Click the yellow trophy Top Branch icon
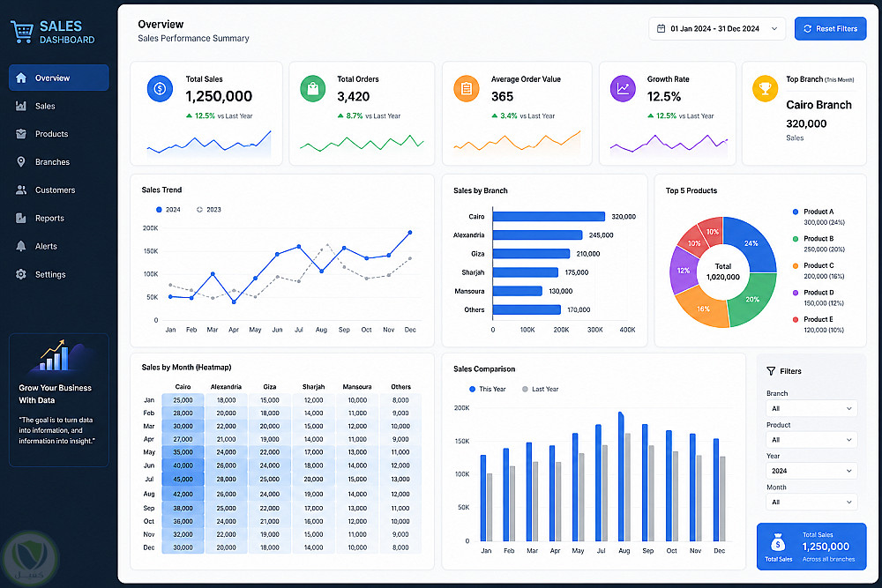 pyautogui.click(x=765, y=89)
